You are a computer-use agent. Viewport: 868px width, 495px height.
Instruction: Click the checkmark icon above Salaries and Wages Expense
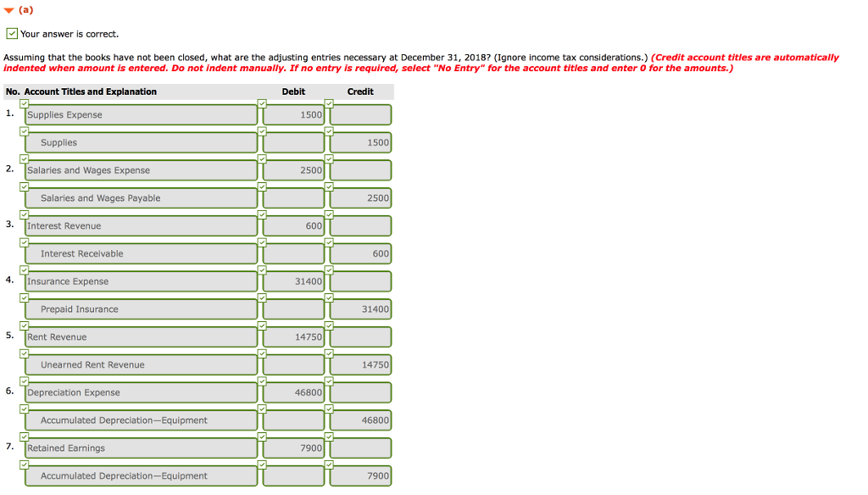pyautogui.click(x=23, y=159)
